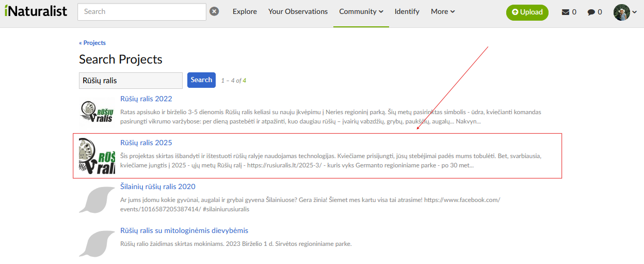644x264 pixels.
Task: Open the comments speech bubble icon
Action: tap(591, 12)
